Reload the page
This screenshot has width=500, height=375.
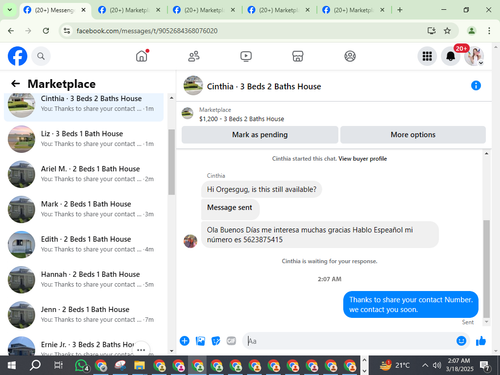click(x=46, y=31)
